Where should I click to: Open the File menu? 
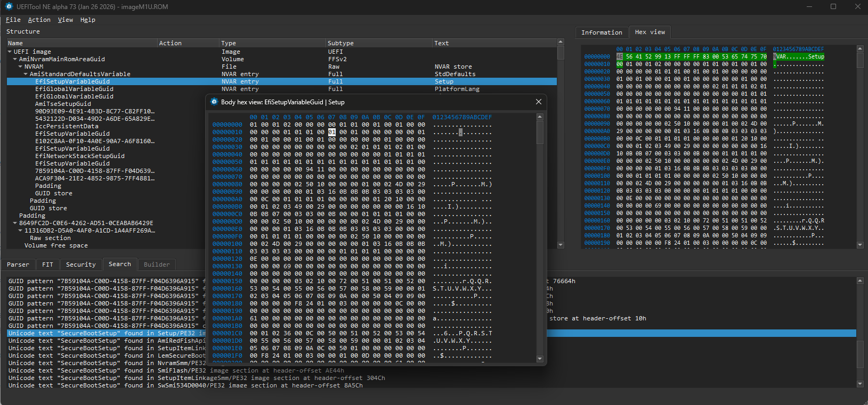click(13, 20)
